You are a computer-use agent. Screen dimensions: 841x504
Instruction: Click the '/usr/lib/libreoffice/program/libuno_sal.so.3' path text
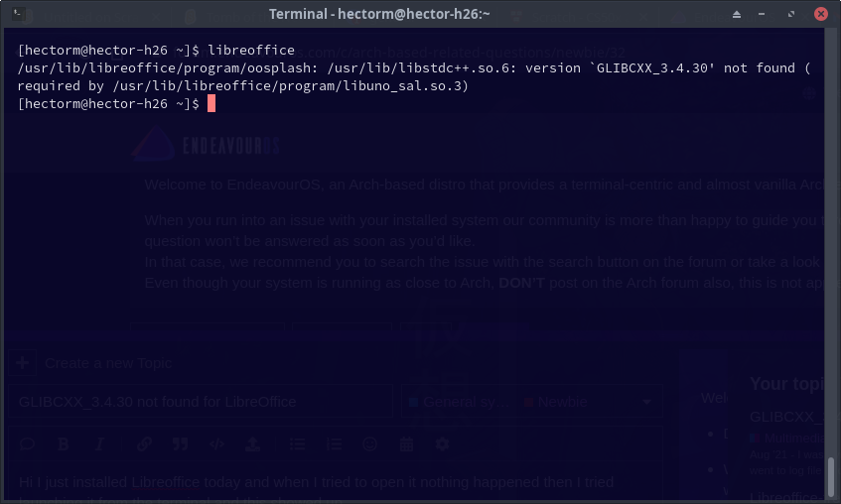point(286,85)
